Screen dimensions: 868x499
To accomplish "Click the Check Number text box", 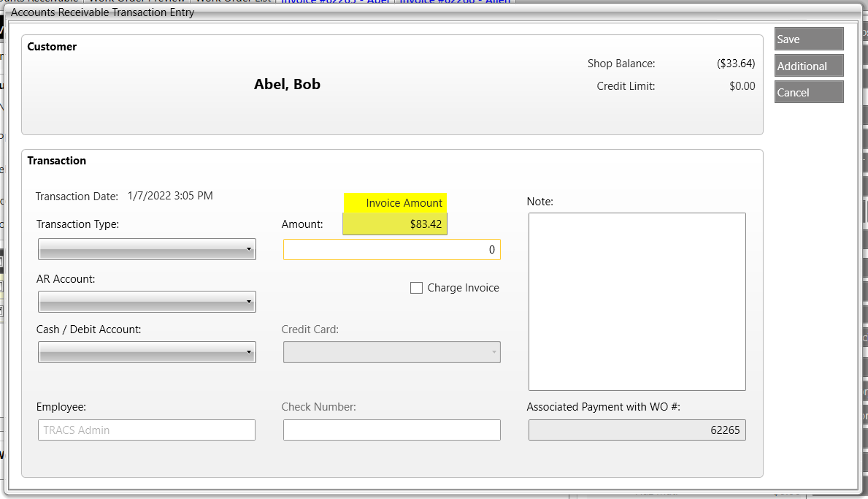I will pyautogui.click(x=391, y=430).
